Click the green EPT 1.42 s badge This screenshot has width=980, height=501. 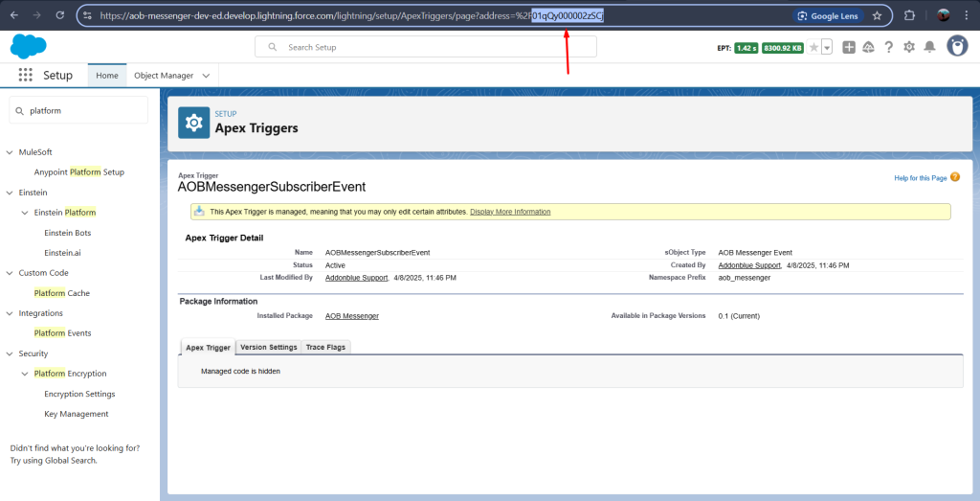[x=746, y=48]
